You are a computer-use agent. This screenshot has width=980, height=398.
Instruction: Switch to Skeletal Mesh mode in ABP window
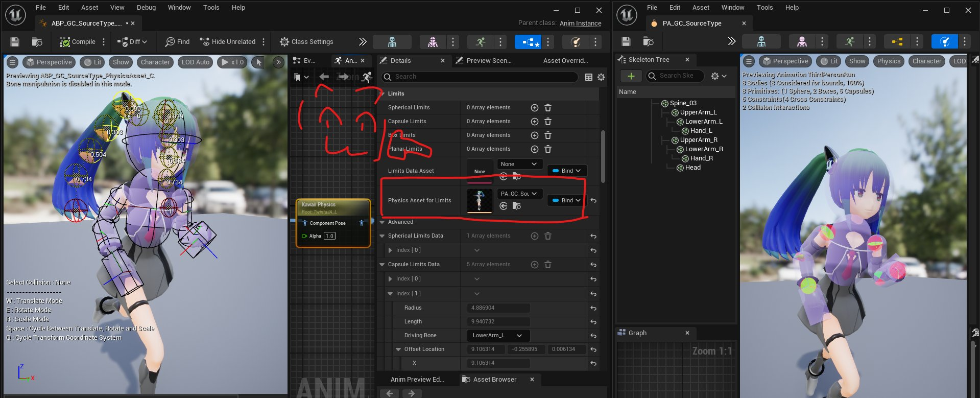433,42
